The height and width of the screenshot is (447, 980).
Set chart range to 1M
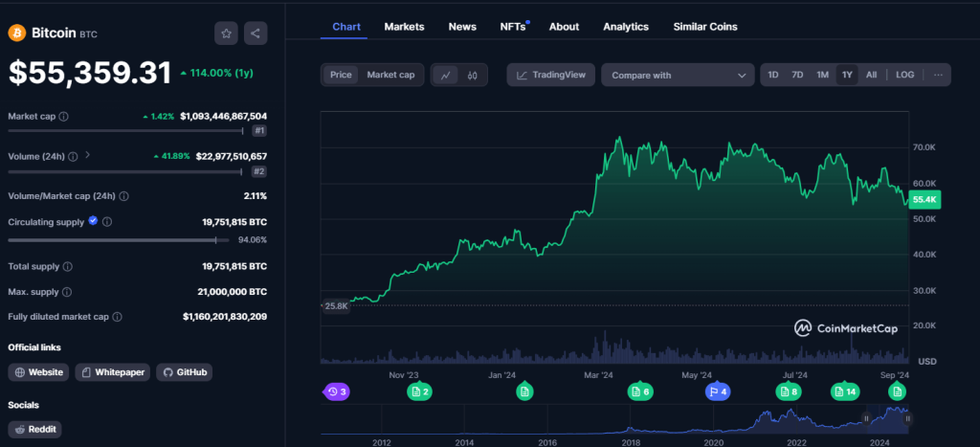(822, 75)
